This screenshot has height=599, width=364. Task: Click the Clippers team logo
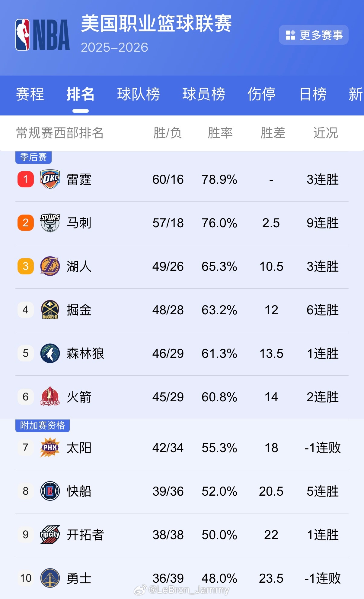(x=49, y=492)
